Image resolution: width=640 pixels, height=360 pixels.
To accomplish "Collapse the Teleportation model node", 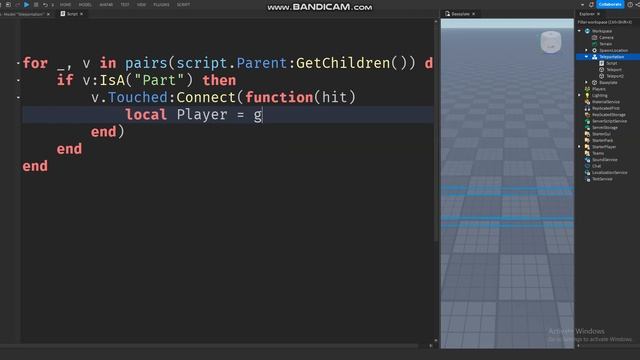I will coord(587,57).
